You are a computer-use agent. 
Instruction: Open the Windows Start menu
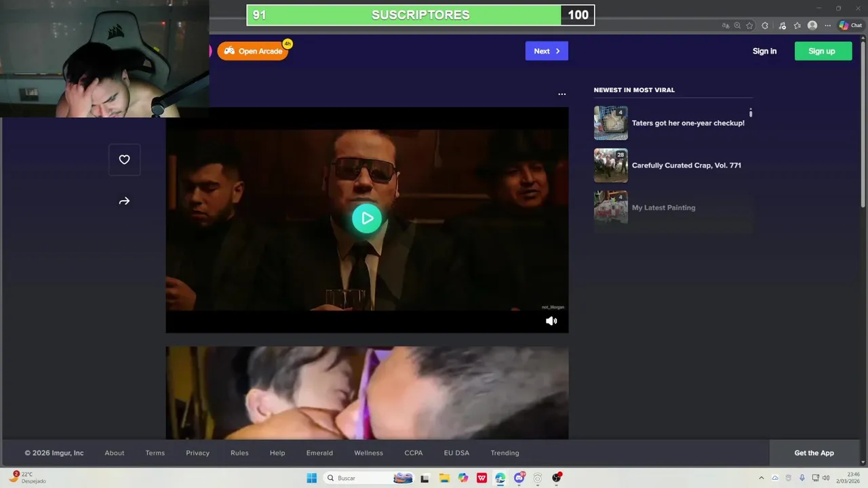click(311, 478)
